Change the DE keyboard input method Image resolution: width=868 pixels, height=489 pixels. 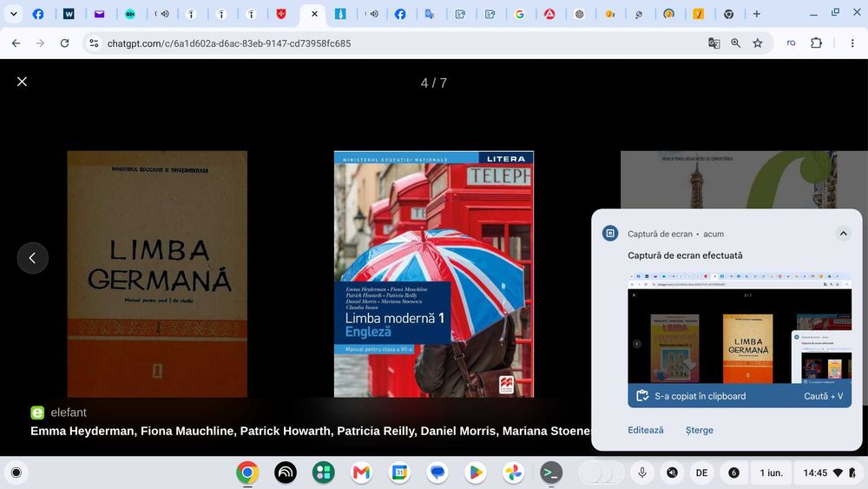point(701,472)
